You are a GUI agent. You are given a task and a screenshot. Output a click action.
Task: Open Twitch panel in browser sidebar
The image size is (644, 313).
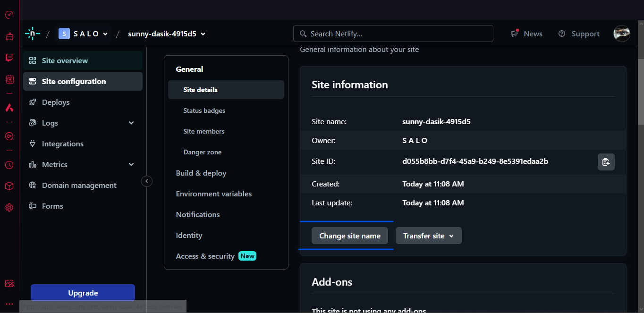pos(9,58)
